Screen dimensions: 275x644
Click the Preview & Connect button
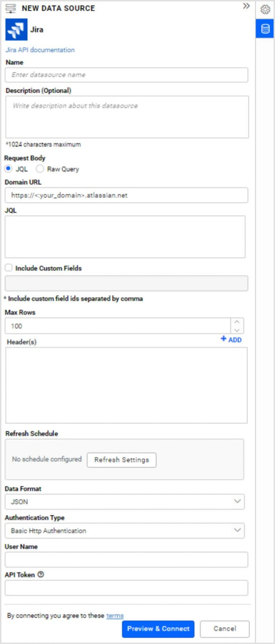[x=158, y=629]
